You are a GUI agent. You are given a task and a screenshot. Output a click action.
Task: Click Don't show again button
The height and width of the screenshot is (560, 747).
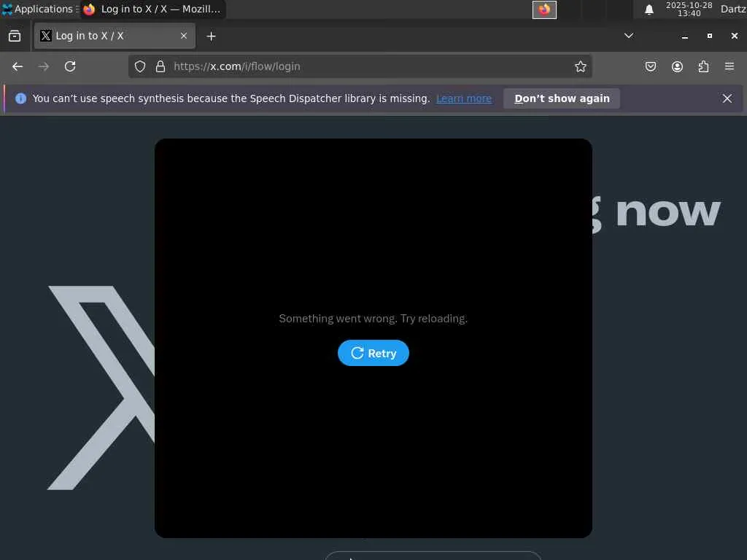pyautogui.click(x=562, y=98)
